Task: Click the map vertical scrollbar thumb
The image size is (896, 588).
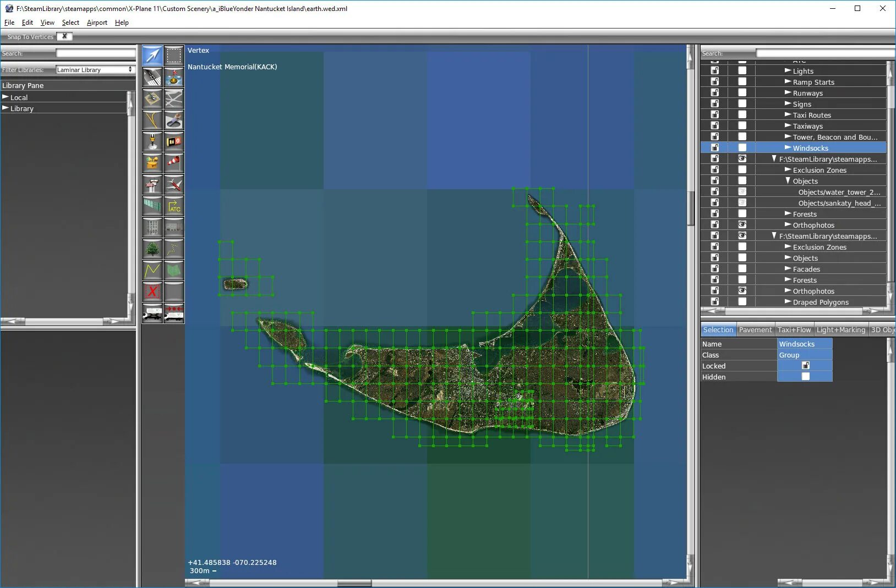Action: point(691,208)
